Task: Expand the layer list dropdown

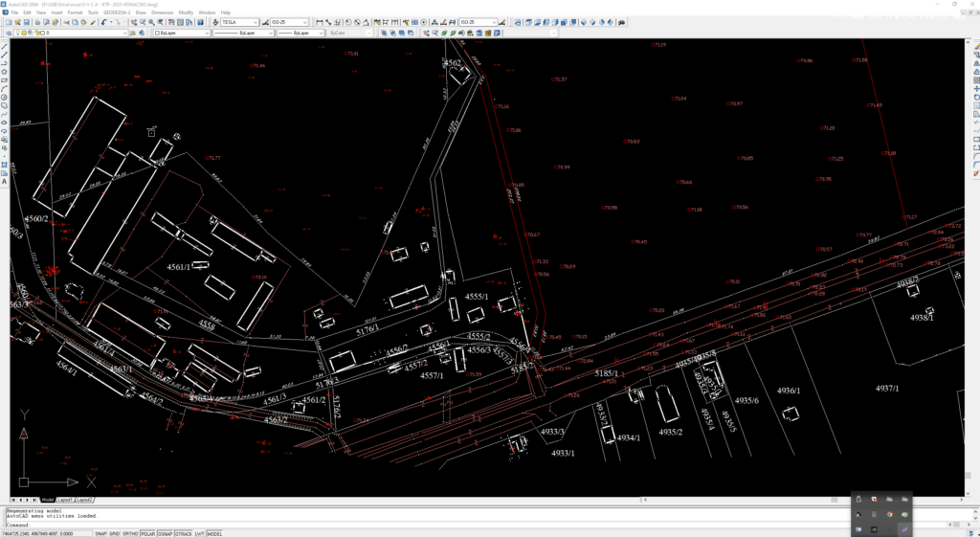Action: coord(124,33)
